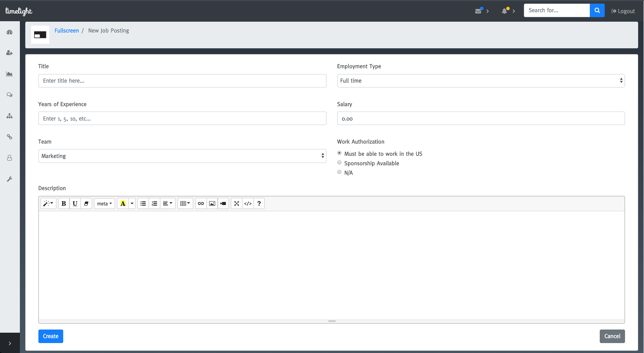Click the insert link icon
This screenshot has height=353, width=644.
tap(201, 203)
